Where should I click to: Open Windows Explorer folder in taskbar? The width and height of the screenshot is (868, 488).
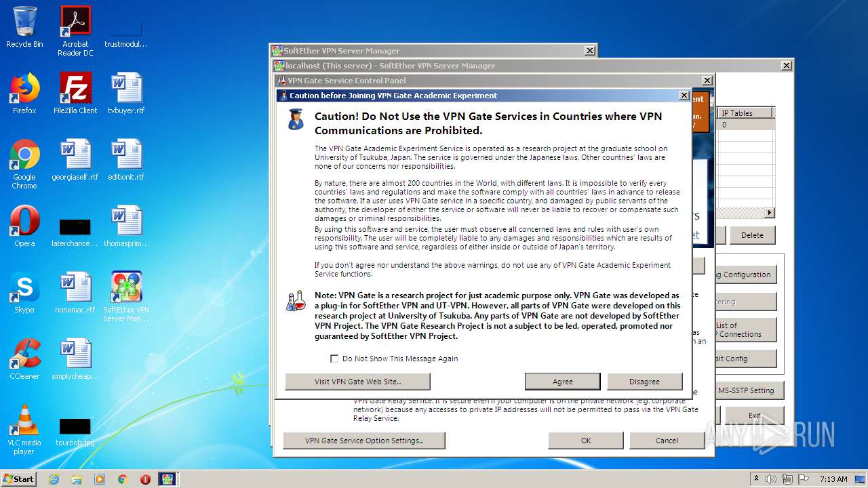pos(77,479)
